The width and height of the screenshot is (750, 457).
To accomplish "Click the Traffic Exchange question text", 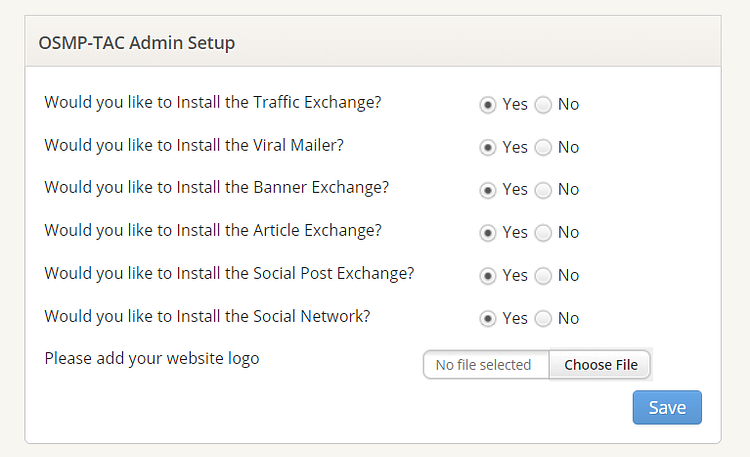I will pyautogui.click(x=213, y=102).
